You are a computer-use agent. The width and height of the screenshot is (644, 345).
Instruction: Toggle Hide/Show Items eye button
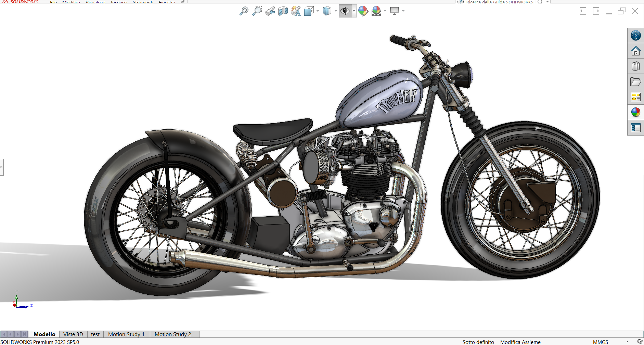click(345, 11)
